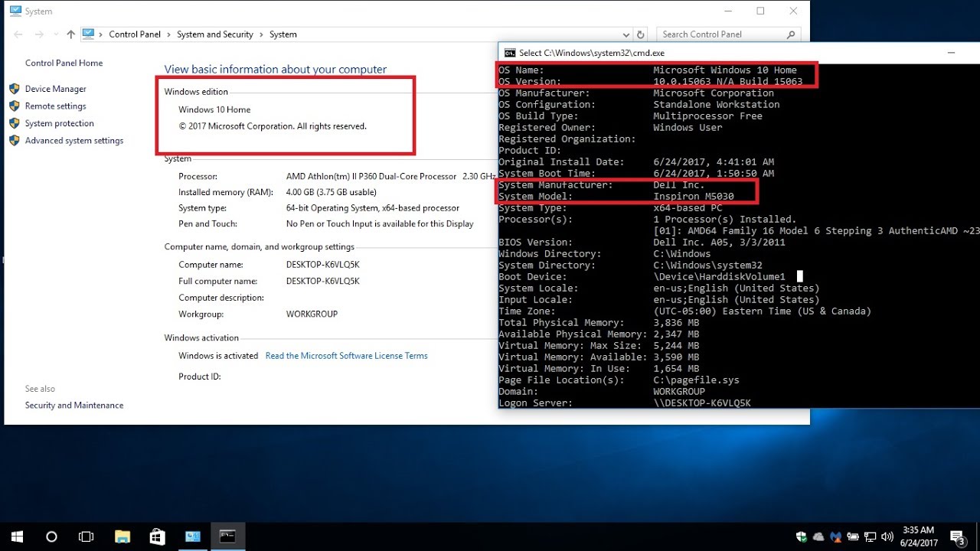Viewport: 980px width, 551px height.
Task: Open OneDrive cloud tray icon
Action: pyautogui.click(x=818, y=536)
